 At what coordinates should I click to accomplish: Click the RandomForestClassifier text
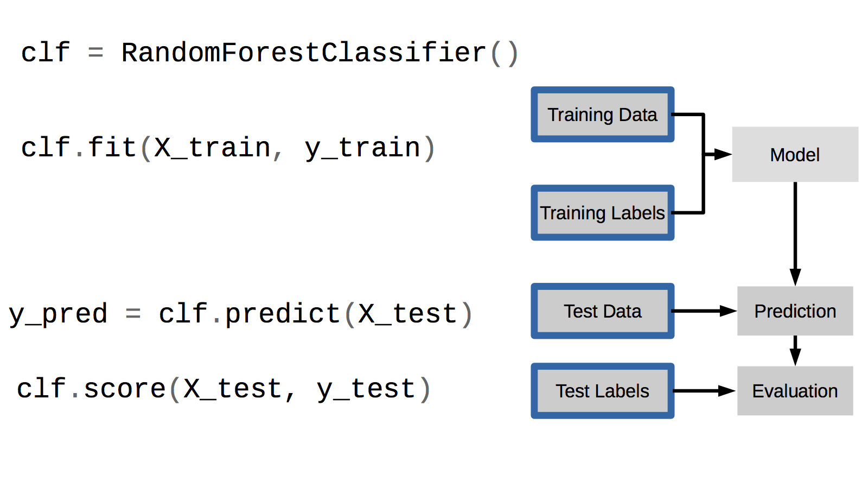tap(304, 53)
